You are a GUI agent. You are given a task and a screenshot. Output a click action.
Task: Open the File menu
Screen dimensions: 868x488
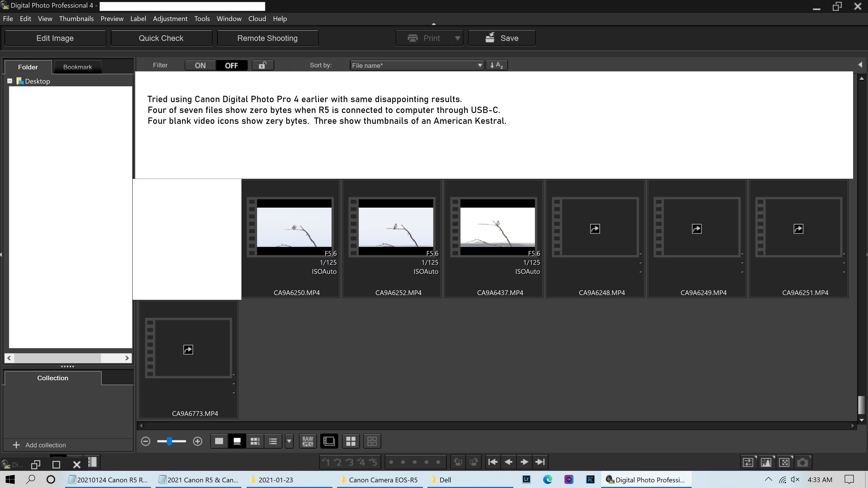click(x=8, y=19)
